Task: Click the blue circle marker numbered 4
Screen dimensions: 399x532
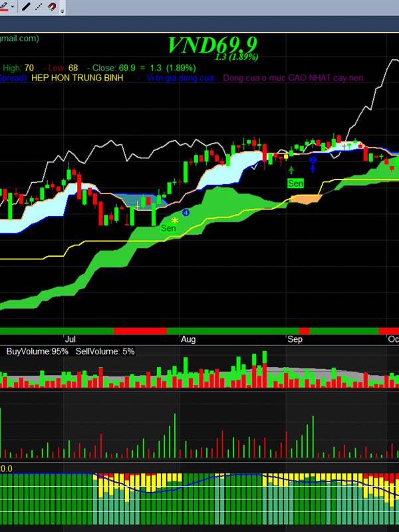Action: pos(186,212)
